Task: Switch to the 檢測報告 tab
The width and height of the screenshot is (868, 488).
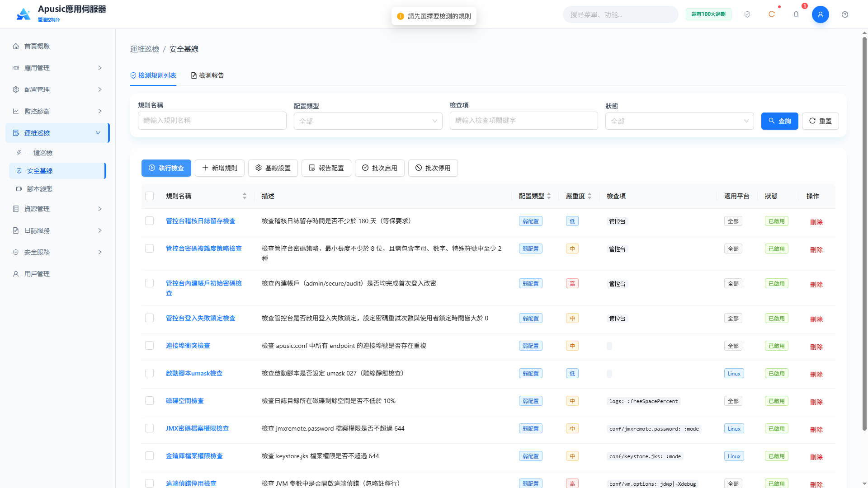Action: pos(208,75)
